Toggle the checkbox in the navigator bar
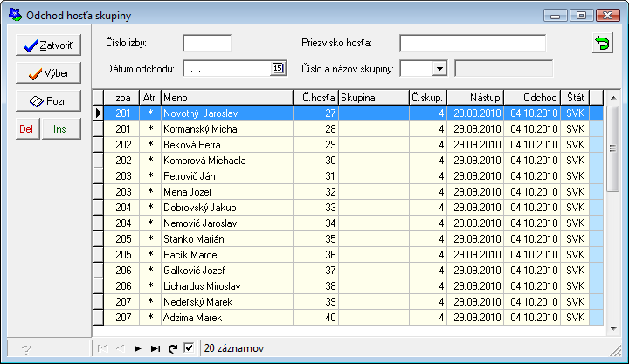Screen dimensions: 629x364 pyautogui.click(x=189, y=348)
